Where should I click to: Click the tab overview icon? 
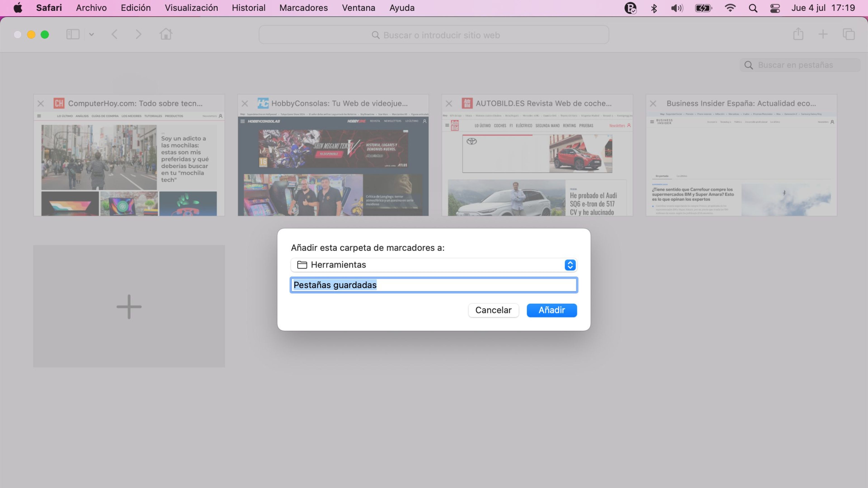(x=849, y=34)
